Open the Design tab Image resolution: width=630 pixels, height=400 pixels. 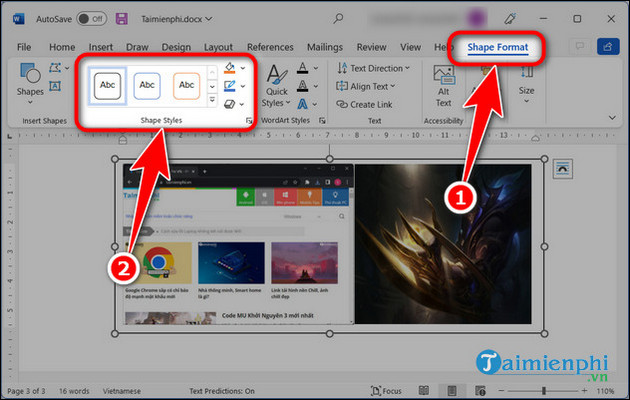[176, 47]
